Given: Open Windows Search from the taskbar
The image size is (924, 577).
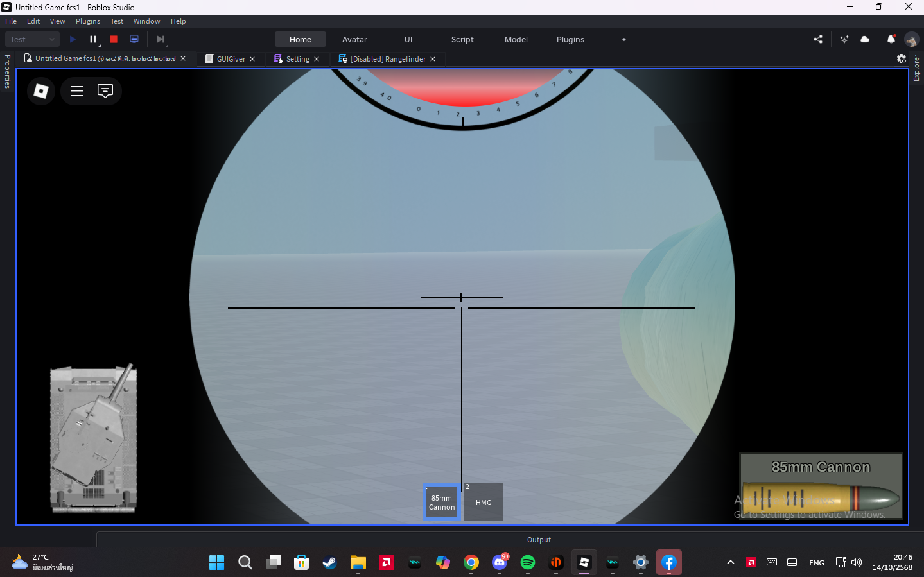Looking at the screenshot, I should pyautogui.click(x=245, y=562).
